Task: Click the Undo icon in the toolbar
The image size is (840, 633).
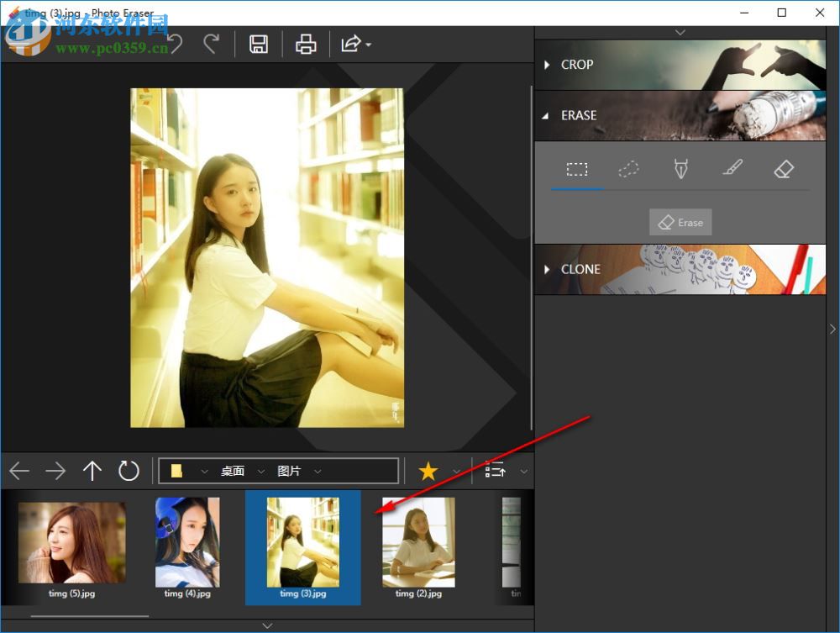Action: [174, 44]
